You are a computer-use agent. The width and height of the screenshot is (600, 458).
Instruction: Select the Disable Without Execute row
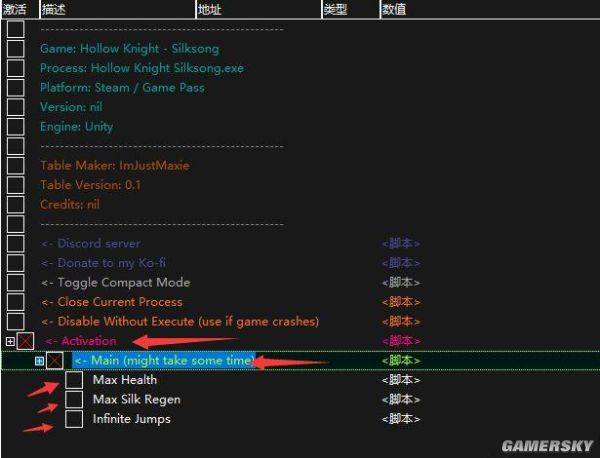pos(180,322)
